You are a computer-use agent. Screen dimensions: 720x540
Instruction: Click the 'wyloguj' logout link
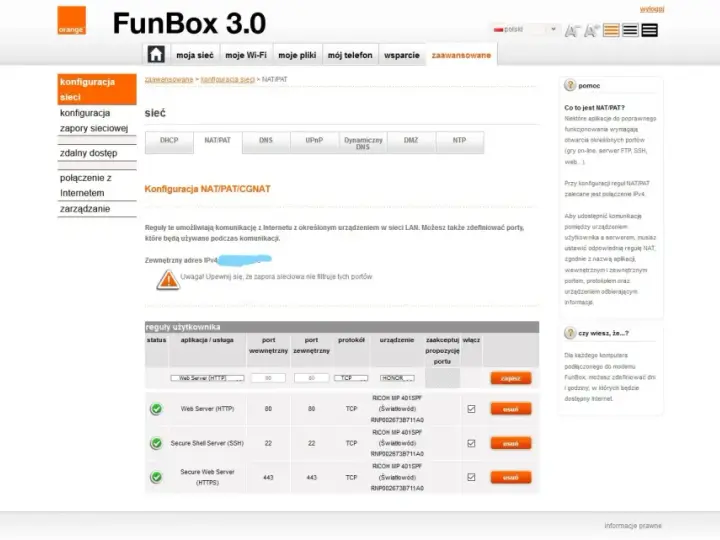[x=652, y=9]
